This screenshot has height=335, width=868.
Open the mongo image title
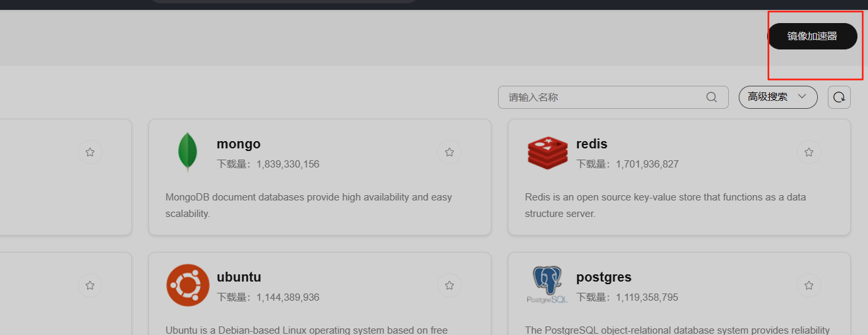239,144
